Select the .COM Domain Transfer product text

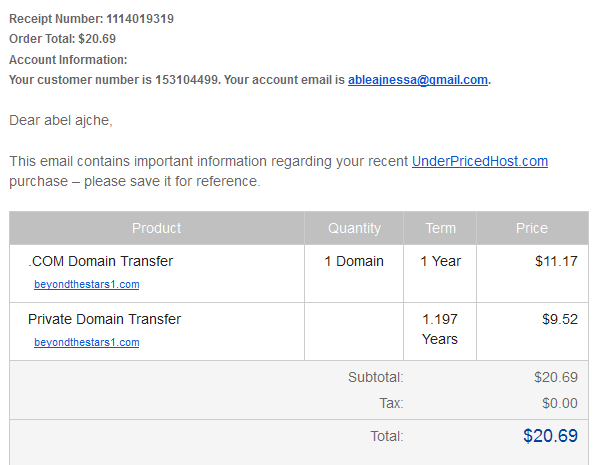coord(101,261)
